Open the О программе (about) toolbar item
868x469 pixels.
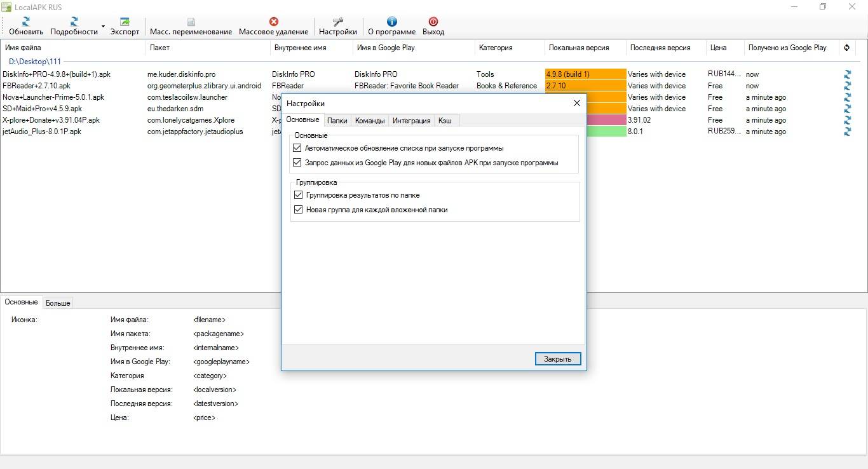391,26
